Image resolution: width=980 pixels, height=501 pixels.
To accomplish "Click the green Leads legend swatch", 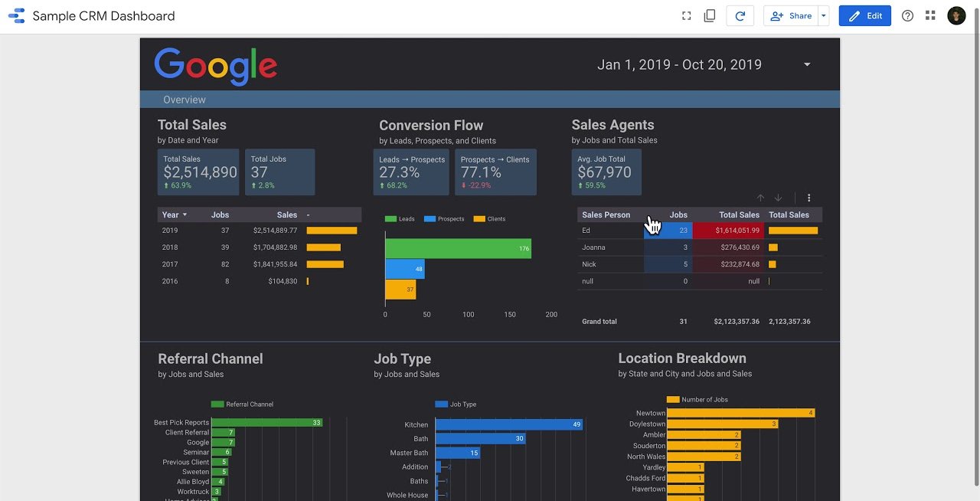I will (x=390, y=219).
